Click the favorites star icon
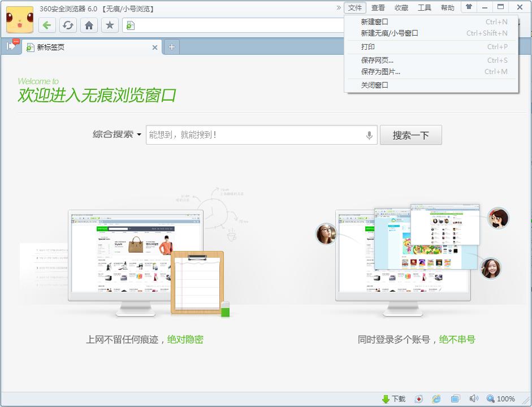 coord(110,25)
